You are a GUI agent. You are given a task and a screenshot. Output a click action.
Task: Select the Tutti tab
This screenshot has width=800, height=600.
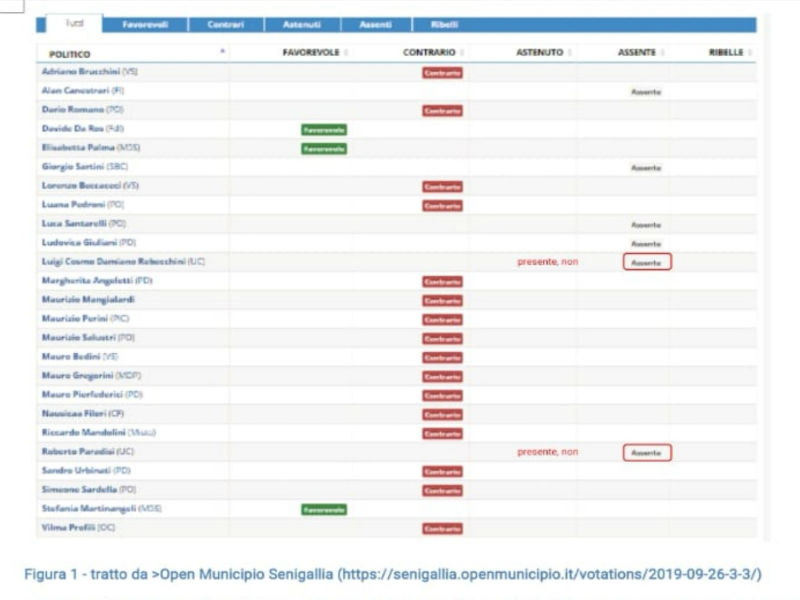click(x=74, y=24)
